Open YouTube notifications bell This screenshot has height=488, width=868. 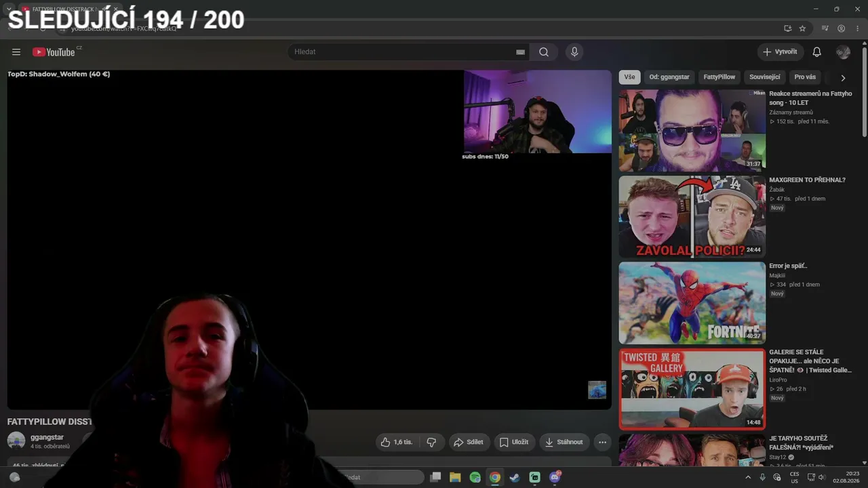[817, 52]
